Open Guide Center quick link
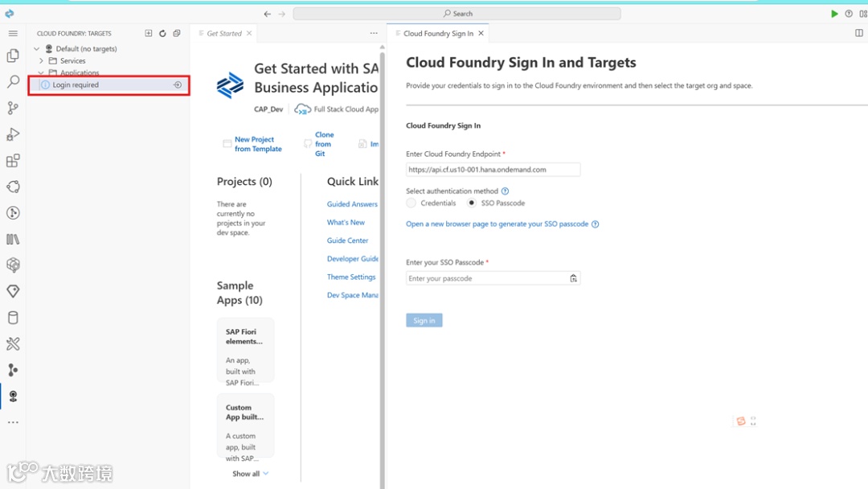 tap(347, 241)
